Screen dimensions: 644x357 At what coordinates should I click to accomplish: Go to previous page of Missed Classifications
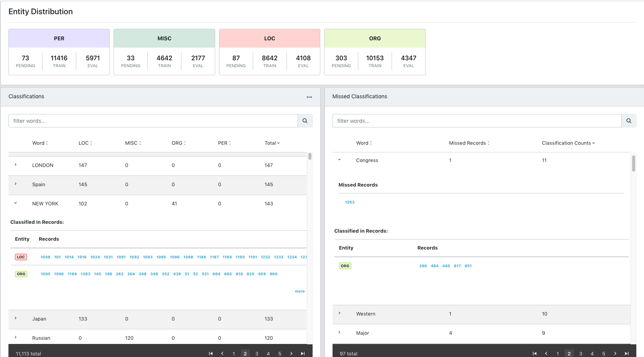pos(546,354)
